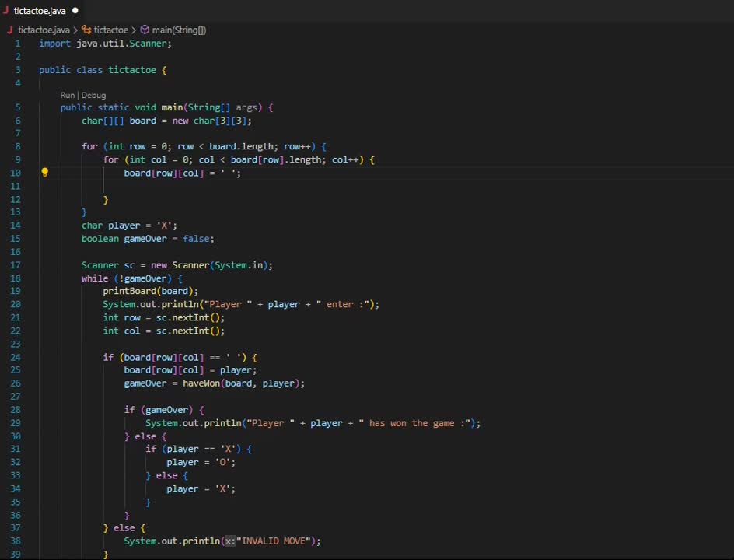Click the 'x:' inlay parameter hint on line 38

(x=229, y=541)
